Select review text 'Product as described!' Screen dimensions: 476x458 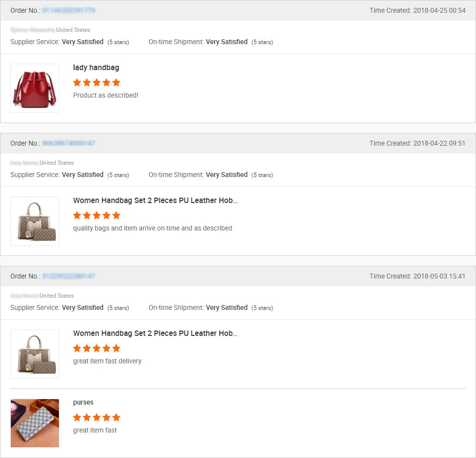pyautogui.click(x=106, y=95)
